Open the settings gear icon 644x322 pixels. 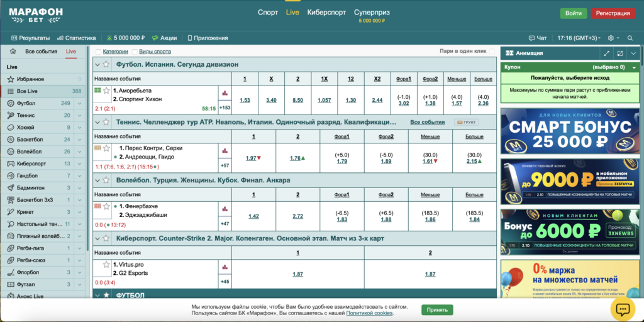click(611, 38)
